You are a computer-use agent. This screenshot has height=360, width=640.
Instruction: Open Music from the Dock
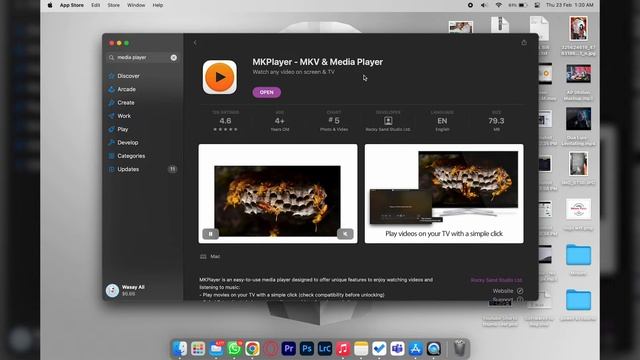tap(343, 349)
